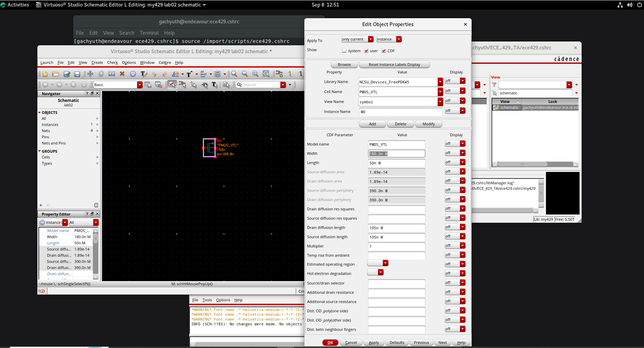Screen dimensions: 644x348
Task: Click the Library Manager view list horizontal scrollbar
Action: coord(535,164)
